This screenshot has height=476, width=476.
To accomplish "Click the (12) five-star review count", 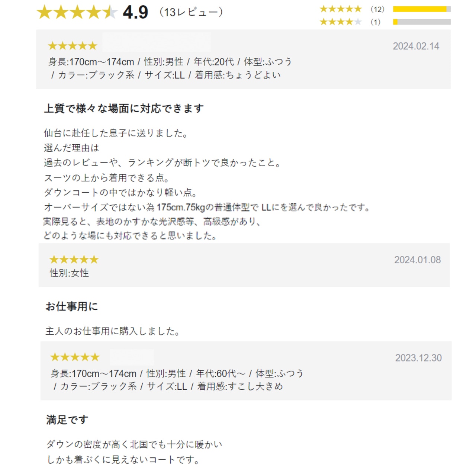I will point(377,9).
